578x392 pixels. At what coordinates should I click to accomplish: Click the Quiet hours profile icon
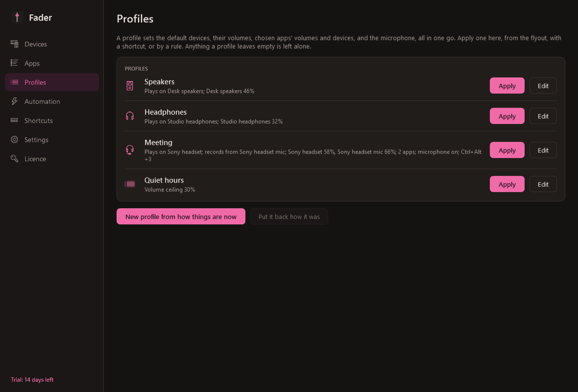[130, 184]
